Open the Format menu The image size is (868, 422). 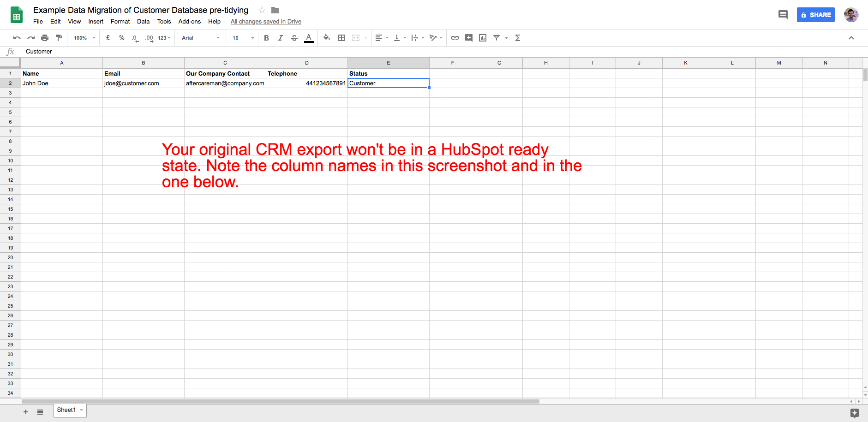click(x=120, y=21)
